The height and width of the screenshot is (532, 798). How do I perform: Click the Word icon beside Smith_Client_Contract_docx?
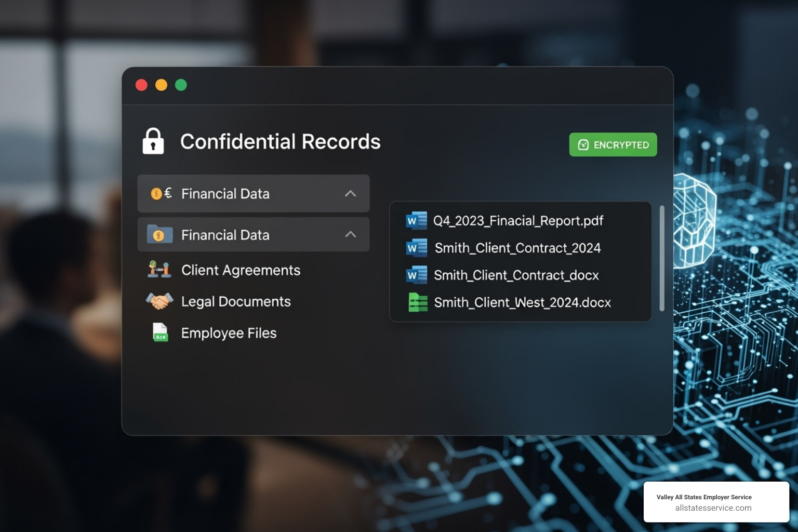click(416, 275)
